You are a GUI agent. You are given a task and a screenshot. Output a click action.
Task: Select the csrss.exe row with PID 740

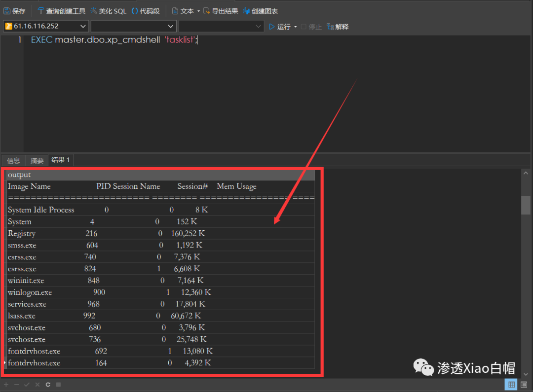(x=161, y=257)
